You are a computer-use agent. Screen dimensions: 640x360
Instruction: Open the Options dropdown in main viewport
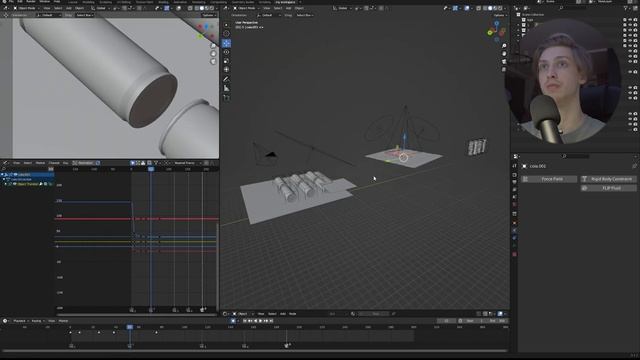500,15
